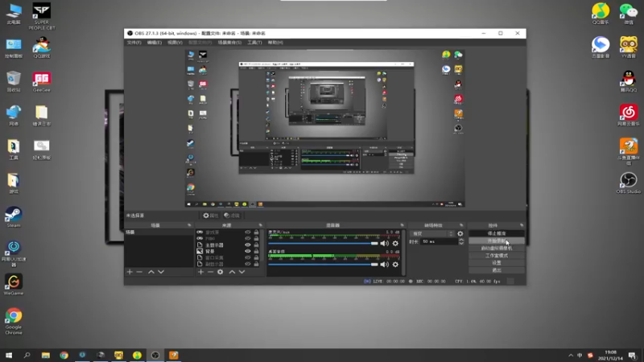Remove the selected scene with minus icon
This screenshot has height=362, width=644.
tap(139, 272)
